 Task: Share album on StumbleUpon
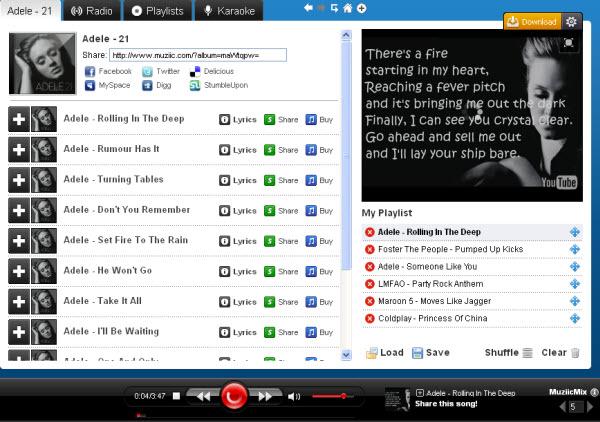[219, 85]
